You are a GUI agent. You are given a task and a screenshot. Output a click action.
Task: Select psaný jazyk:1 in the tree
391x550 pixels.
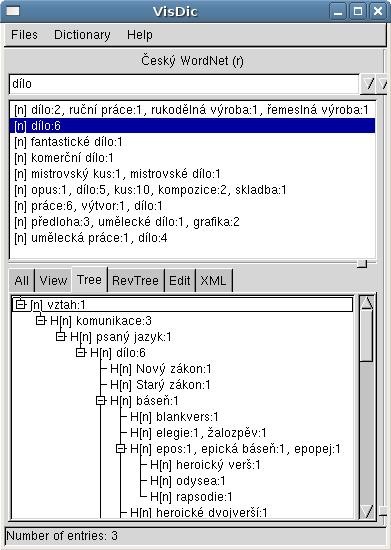(x=121, y=337)
